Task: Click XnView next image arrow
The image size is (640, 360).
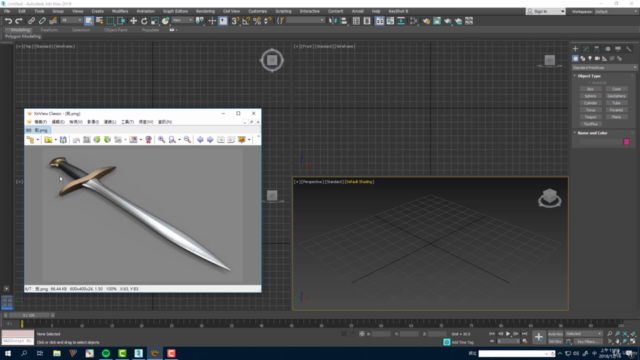Action: click(x=210, y=140)
